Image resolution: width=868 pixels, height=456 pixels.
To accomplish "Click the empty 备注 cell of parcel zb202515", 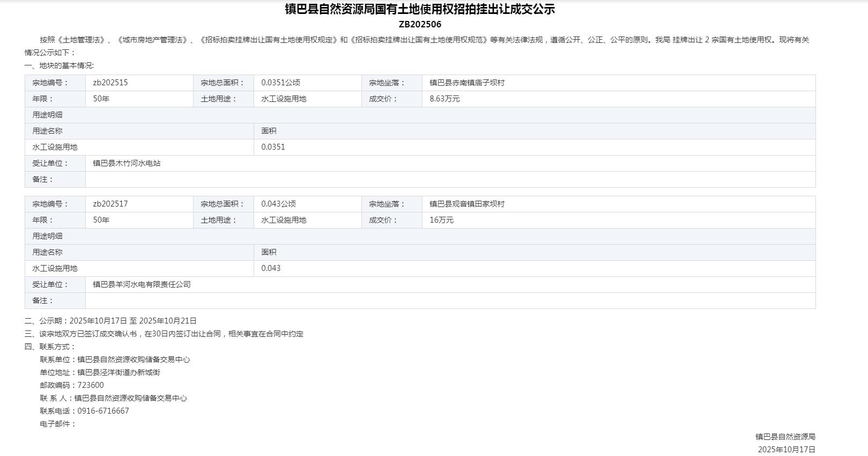I will [x=450, y=180].
